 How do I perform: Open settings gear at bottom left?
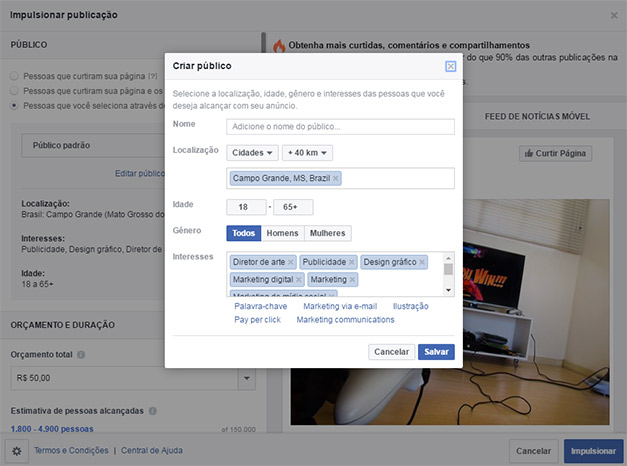[16, 451]
